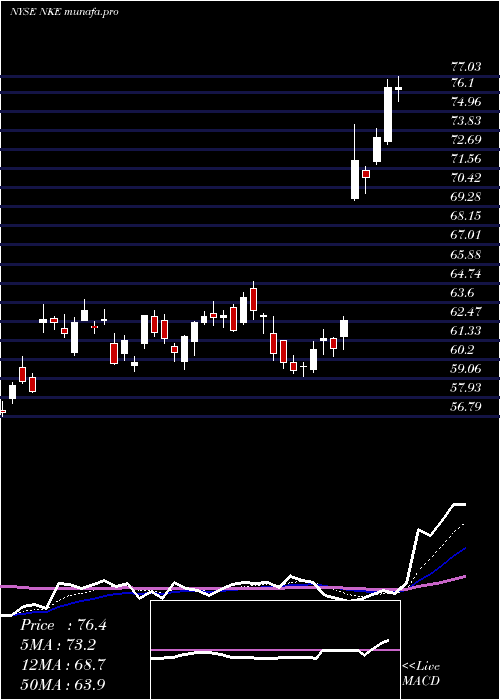Click the 67.01 price axis label

point(466,235)
